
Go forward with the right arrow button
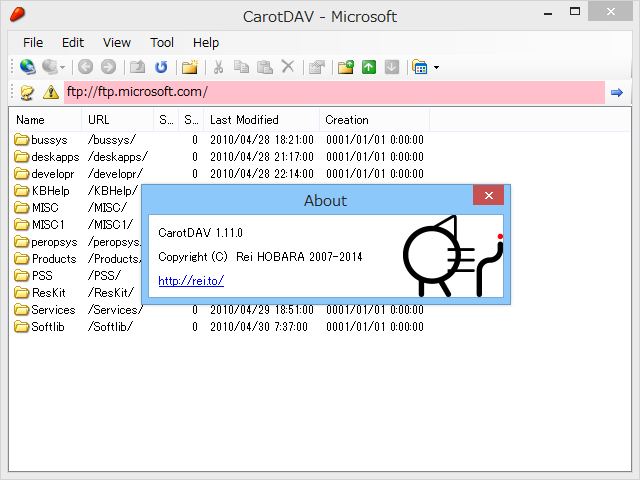[109, 67]
